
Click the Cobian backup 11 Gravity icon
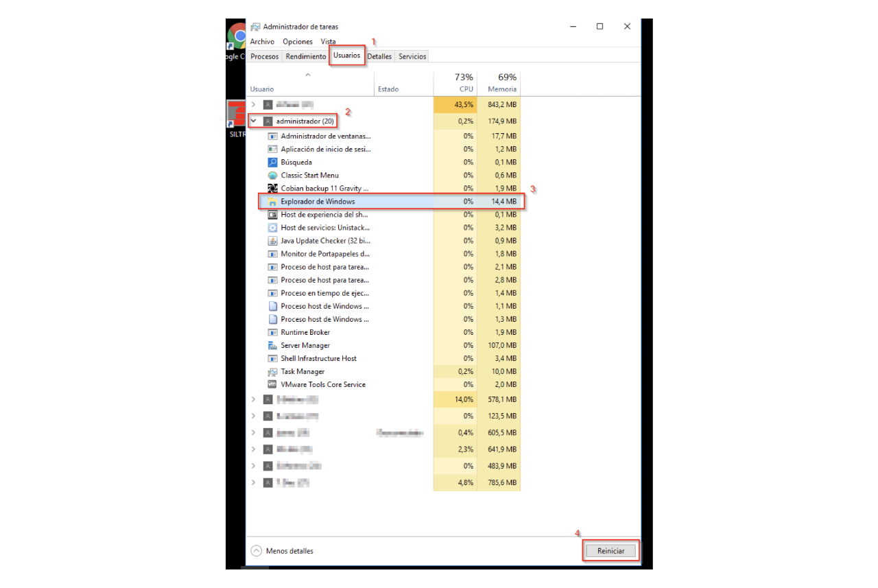click(x=272, y=189)
